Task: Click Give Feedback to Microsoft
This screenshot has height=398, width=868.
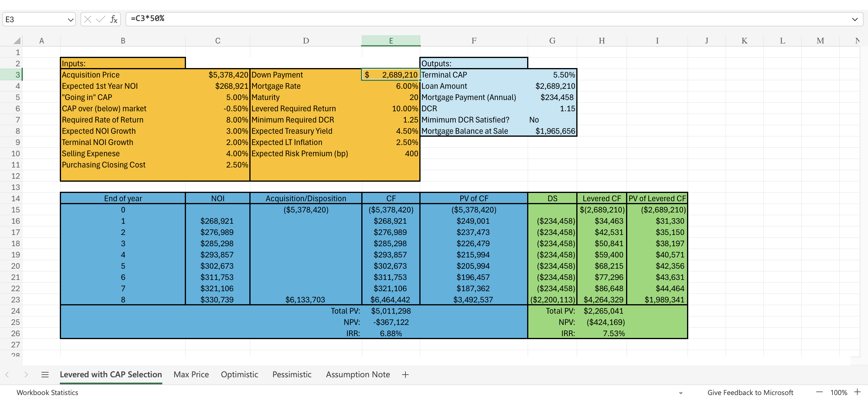Action: 750,393
